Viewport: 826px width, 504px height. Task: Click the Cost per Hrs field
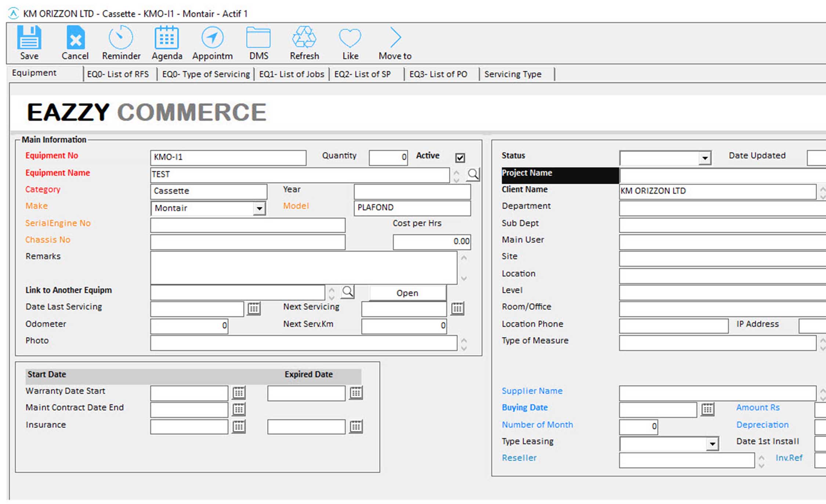point(432,242)
